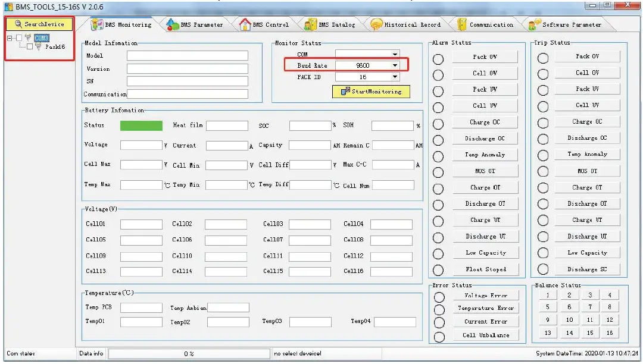Click the Alarm Status MOS OT button
Screen dimensions: 643x364
485,171
